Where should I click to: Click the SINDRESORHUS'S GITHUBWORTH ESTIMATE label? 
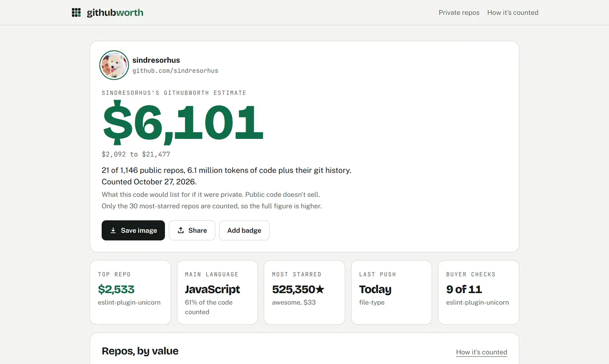click(x=174, y=93)
